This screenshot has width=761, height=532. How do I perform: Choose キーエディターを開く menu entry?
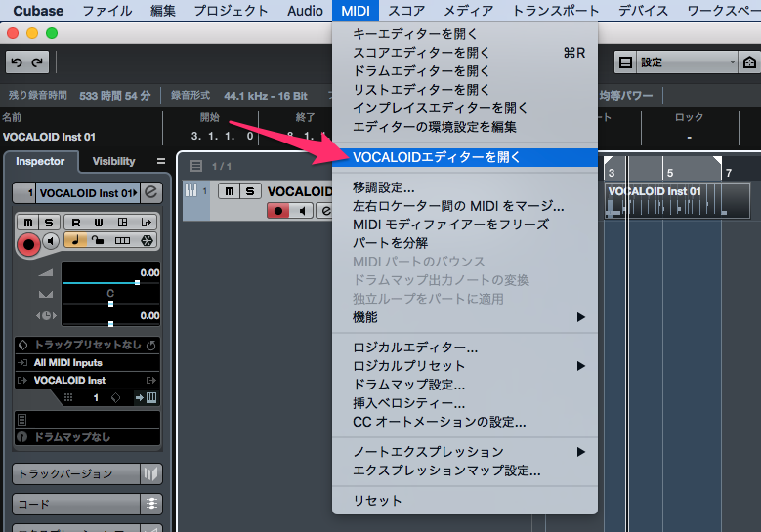465,34
